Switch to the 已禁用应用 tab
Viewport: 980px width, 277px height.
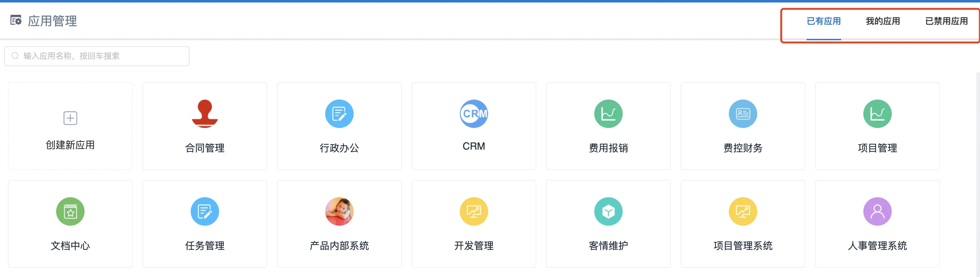[x=946, y=21]
